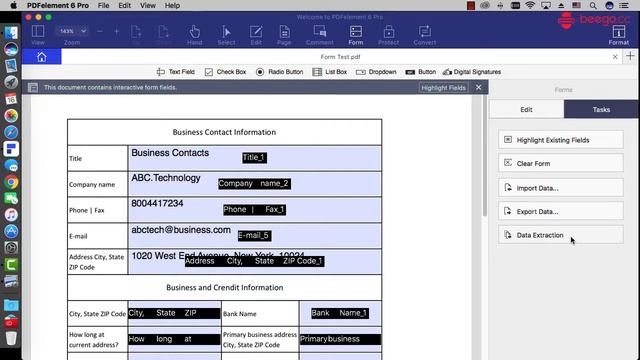
Task: Open Spotlight search in menu bar
Action: [x=593, y=6]
